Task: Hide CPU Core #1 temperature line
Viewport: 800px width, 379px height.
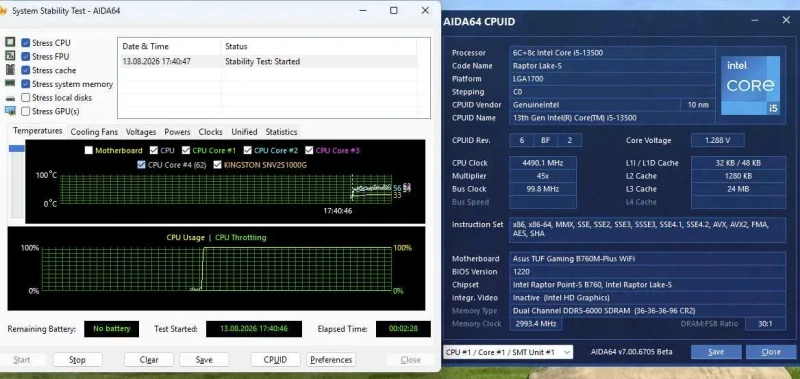Action: (186, 150)
